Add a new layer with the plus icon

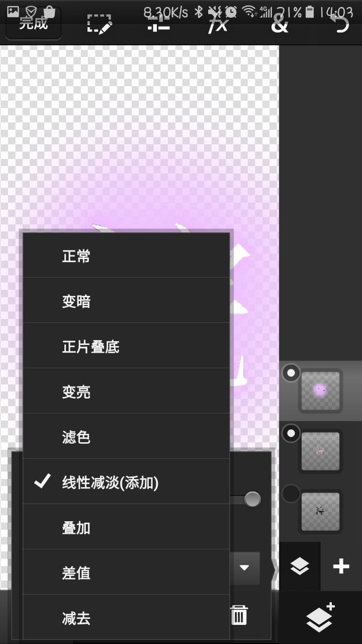point(341,567)
